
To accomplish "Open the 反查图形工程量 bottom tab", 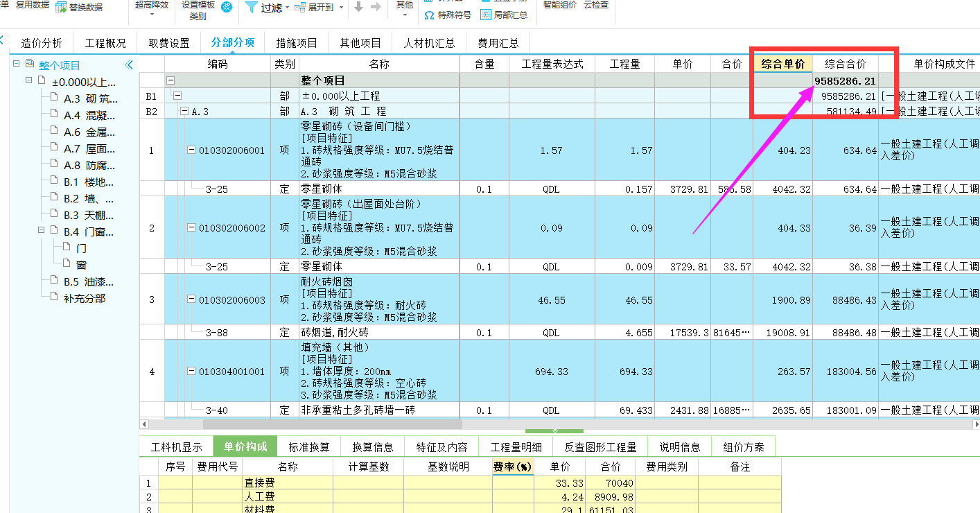I will pyautogui.click(x=600, y=447).
